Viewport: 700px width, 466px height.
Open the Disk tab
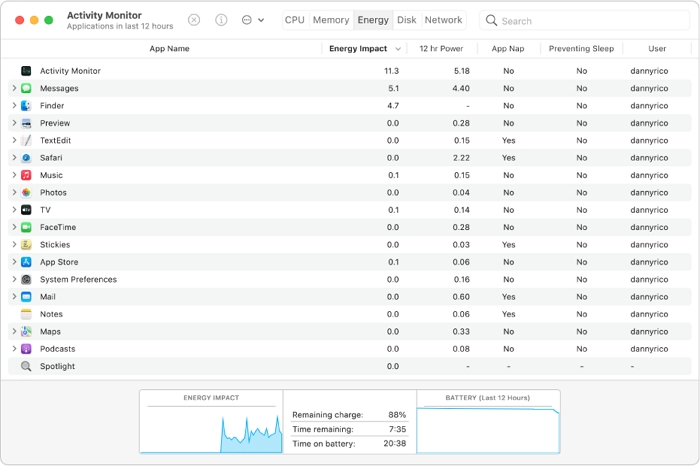[x=407, y=20]
